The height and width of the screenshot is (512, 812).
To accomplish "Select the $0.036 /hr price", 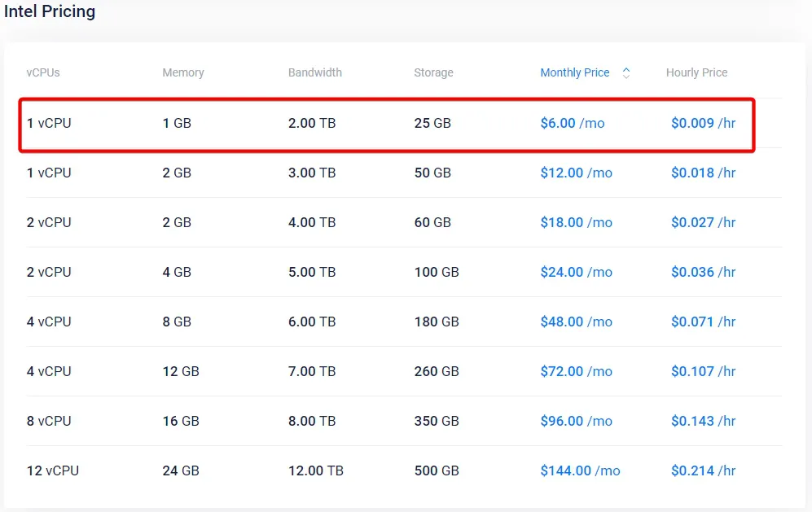I will coord(703,273).
